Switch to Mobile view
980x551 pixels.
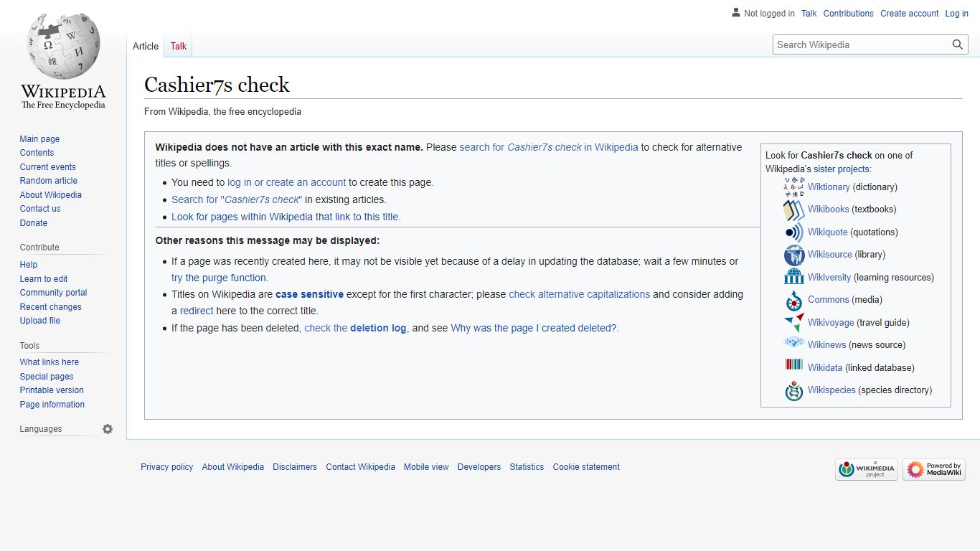click(x=426, y=467)
